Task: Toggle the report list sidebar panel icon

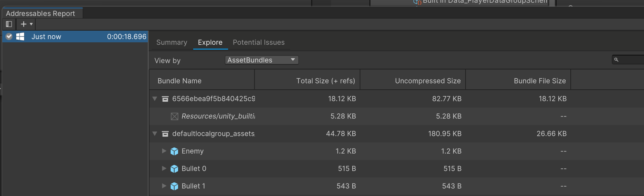Action: 9,24
